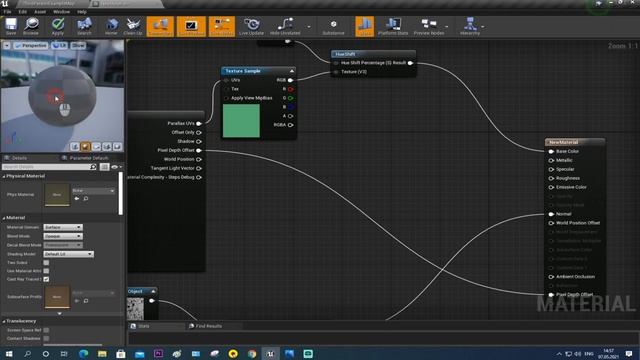Open Windows Start menu
Viewport: 640px width, 360px height.
click(x=9, y=354)
